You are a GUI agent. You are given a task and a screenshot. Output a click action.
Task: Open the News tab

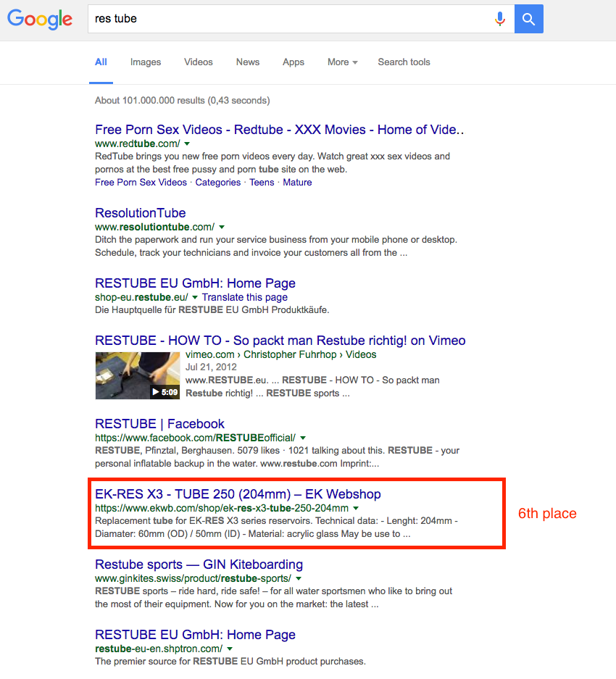click(248, 62)
